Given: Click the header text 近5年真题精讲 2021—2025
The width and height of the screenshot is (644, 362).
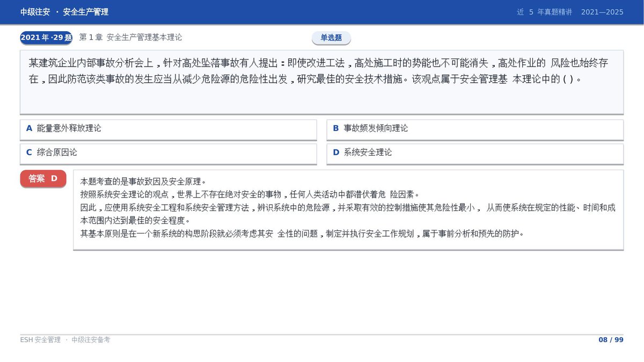Looking at the screenshot, I should 570,12.
